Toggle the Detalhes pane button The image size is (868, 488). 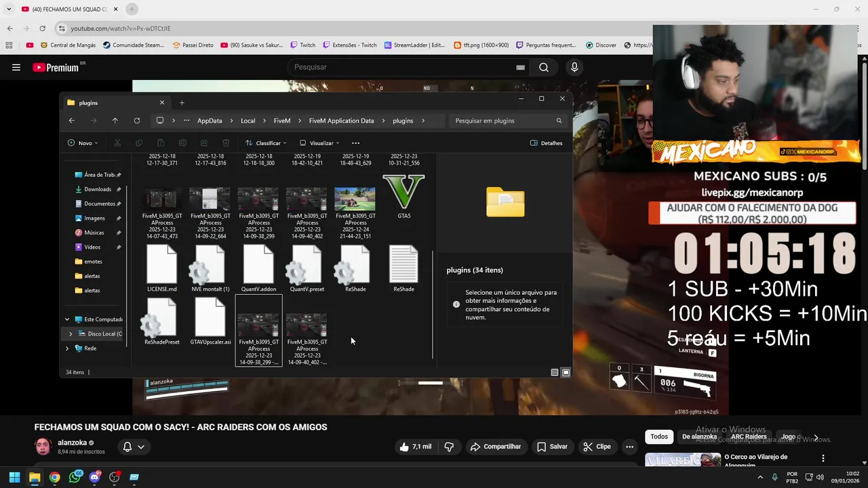click(x=546, y=143)
